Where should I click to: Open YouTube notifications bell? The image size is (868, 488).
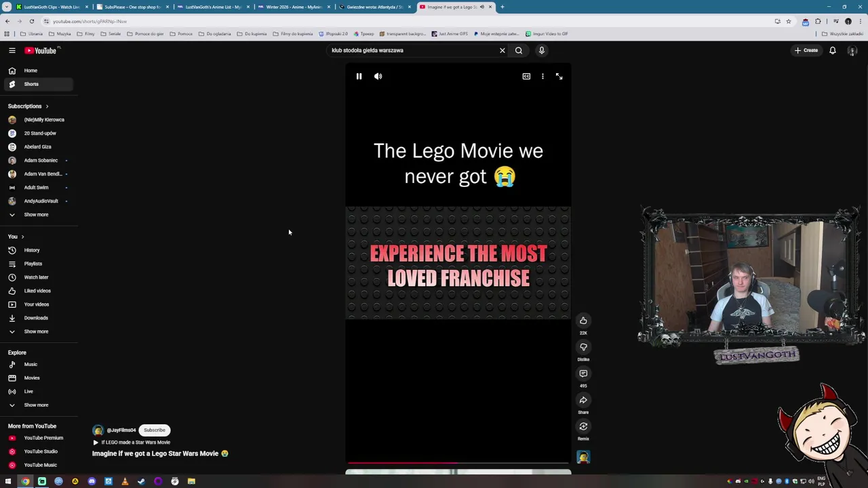833,50
